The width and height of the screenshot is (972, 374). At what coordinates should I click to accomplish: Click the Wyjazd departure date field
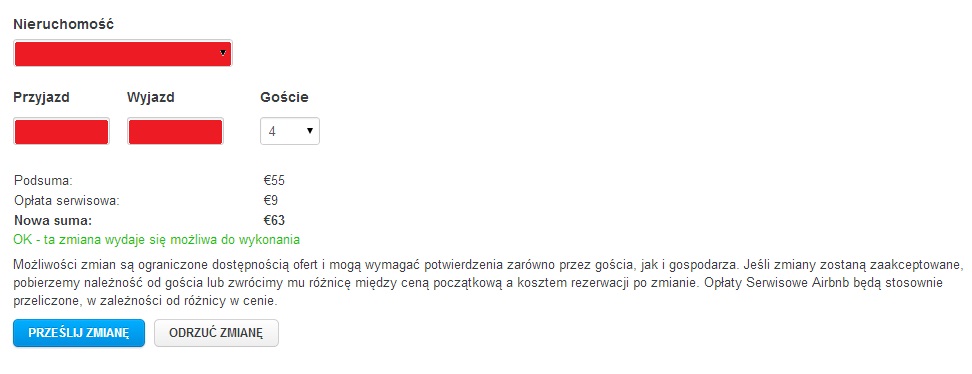[x=175, y=131]
